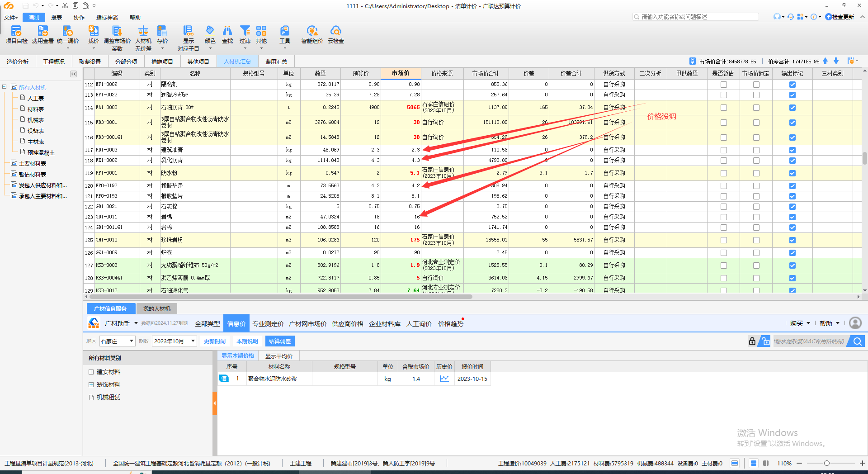868x474 pixels.
Task: Open history price chart icon
Action: point(444,379)
